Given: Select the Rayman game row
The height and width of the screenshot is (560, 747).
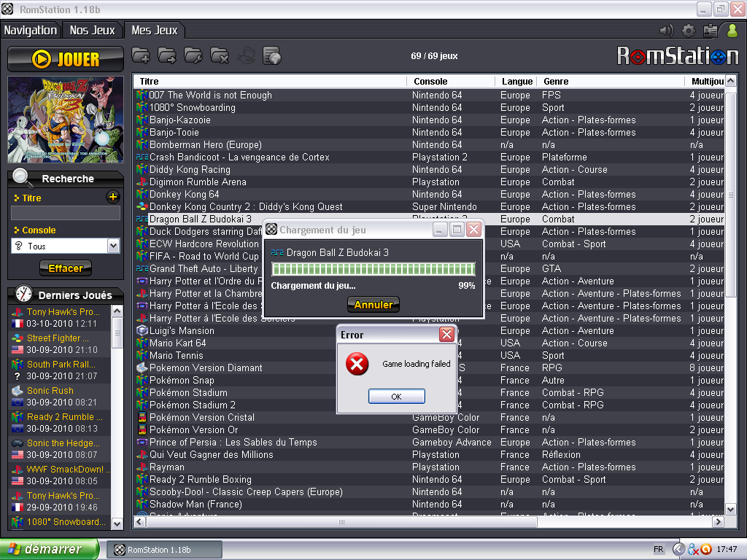Looking at the screenshot, I should pyautogui.click(x=429, y=467).
